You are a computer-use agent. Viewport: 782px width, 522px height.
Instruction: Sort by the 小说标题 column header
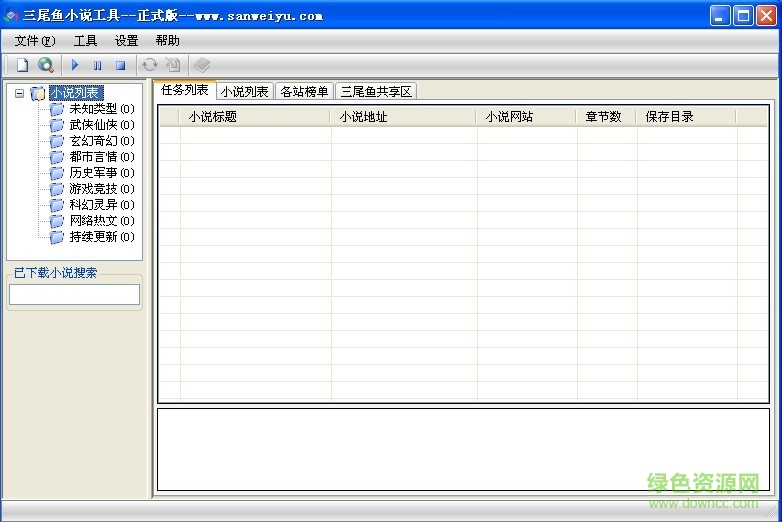click(x=254, y=117)
